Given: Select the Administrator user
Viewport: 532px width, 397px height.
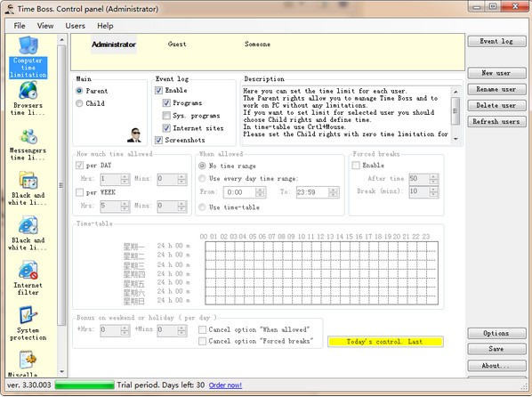Looking at the screenshot, I should tap(114, 45).
